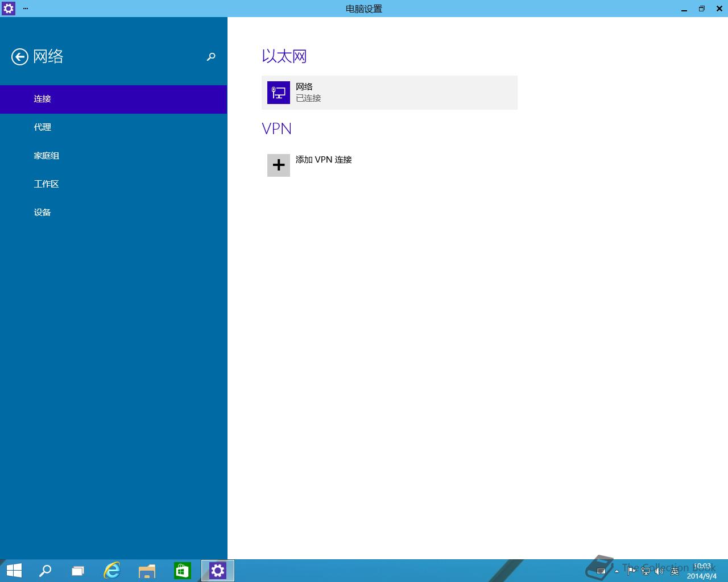Screen dimensions: 728x582
Task: Click the plus icon to add VPN
Action: [279, 165]
